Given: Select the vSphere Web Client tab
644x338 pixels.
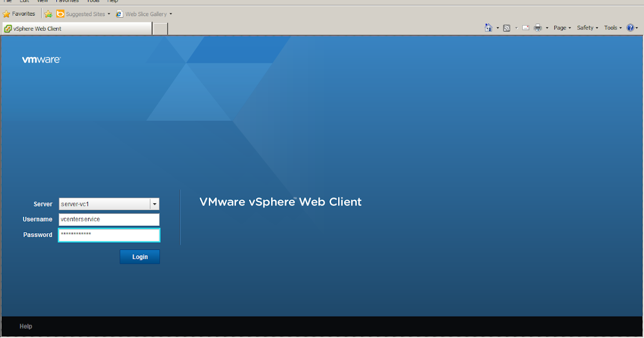Looking at the screenshot, I should 77,28.
